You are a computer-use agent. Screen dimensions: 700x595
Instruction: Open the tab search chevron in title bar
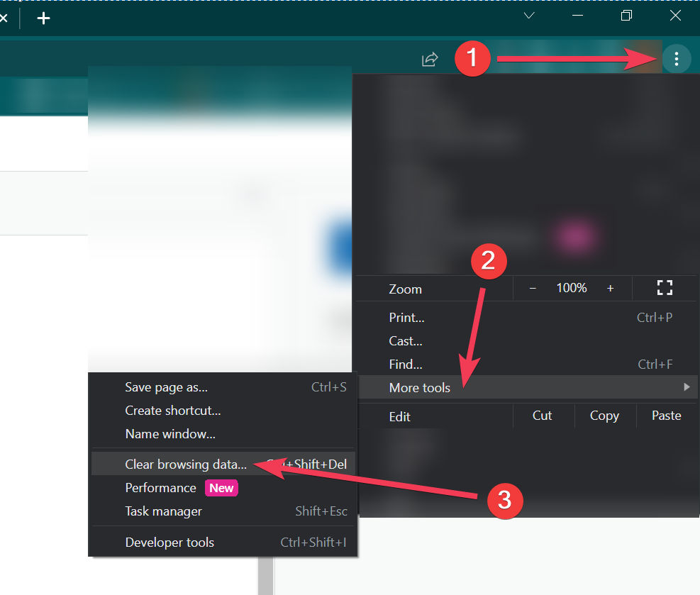(x=529, y=16)
